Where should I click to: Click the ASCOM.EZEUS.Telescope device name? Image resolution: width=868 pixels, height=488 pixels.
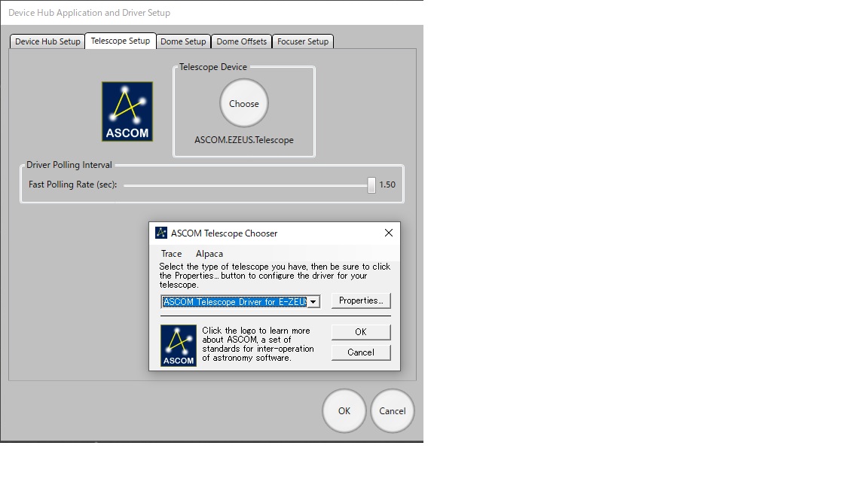[x=244, y=140]
